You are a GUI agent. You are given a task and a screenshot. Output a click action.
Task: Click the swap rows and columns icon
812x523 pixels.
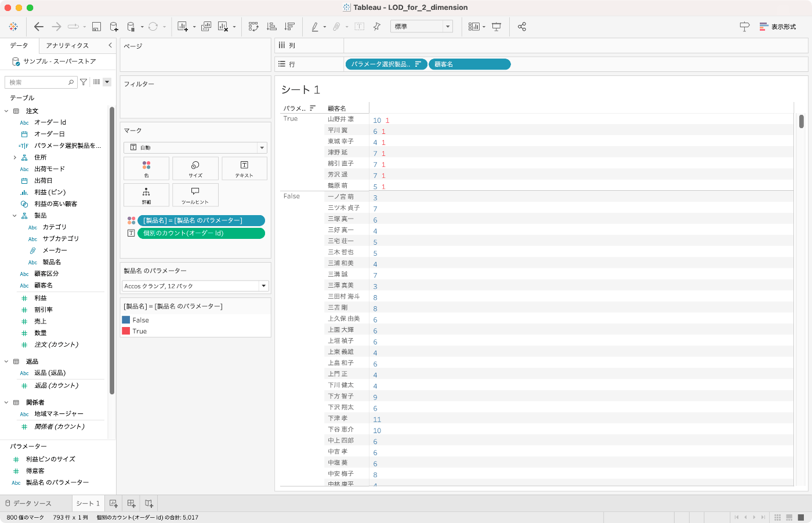pyautogui.click(x=253, y=27)
